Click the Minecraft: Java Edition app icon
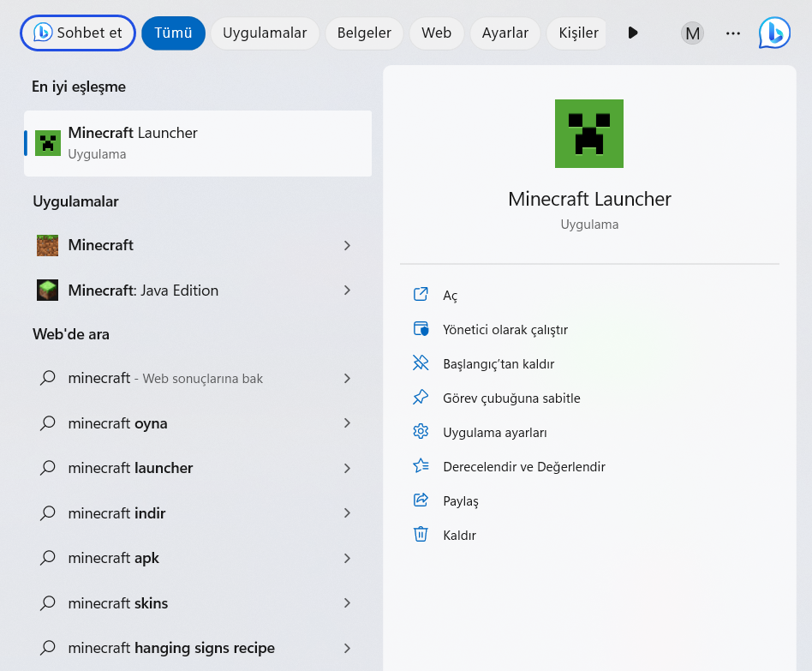The width and height of the screenshot is (812, 671). 48,291
